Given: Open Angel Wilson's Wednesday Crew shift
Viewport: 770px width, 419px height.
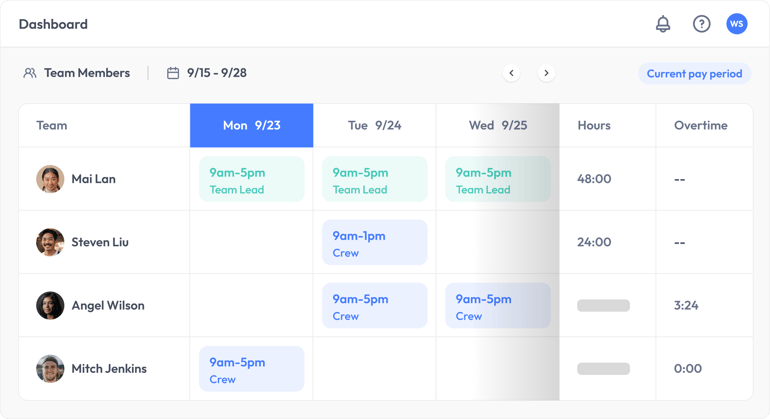Looking at the screenshot, I should click(498, 306).
